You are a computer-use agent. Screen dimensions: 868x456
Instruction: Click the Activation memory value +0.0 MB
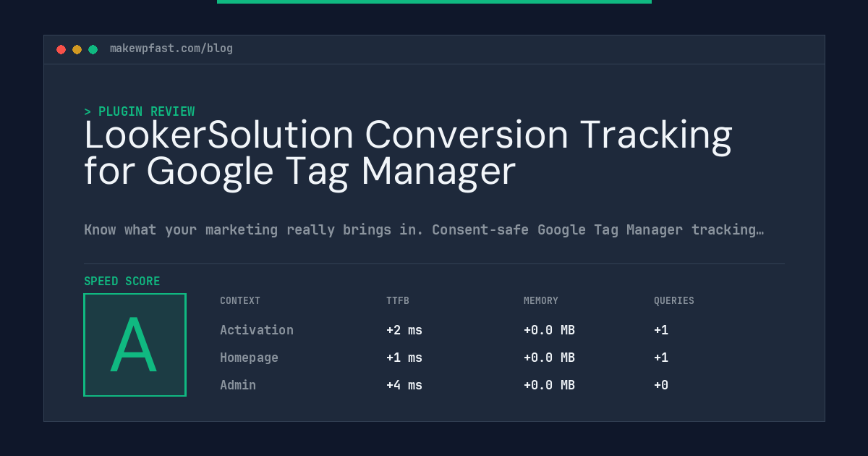(x=549, y=330)
